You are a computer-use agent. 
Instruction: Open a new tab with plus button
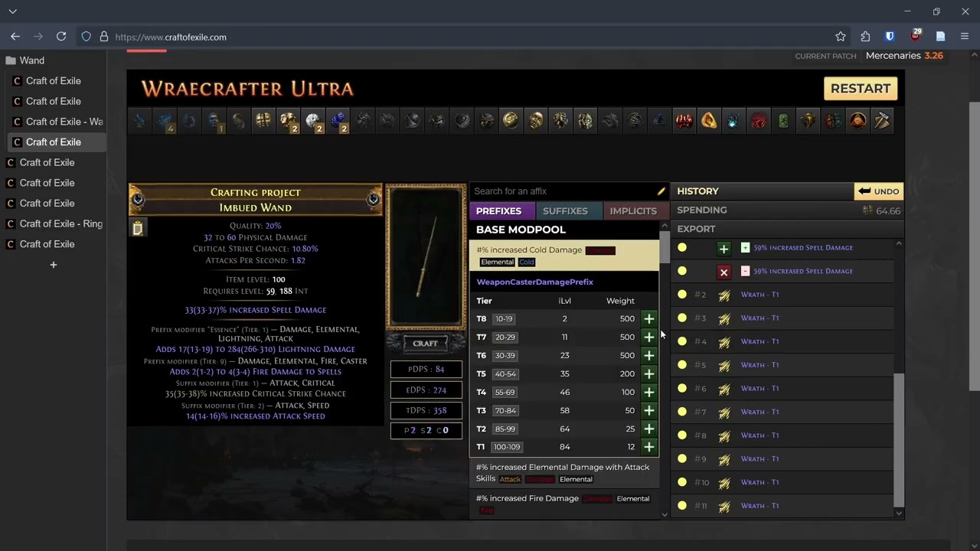[x=54, y=265]
